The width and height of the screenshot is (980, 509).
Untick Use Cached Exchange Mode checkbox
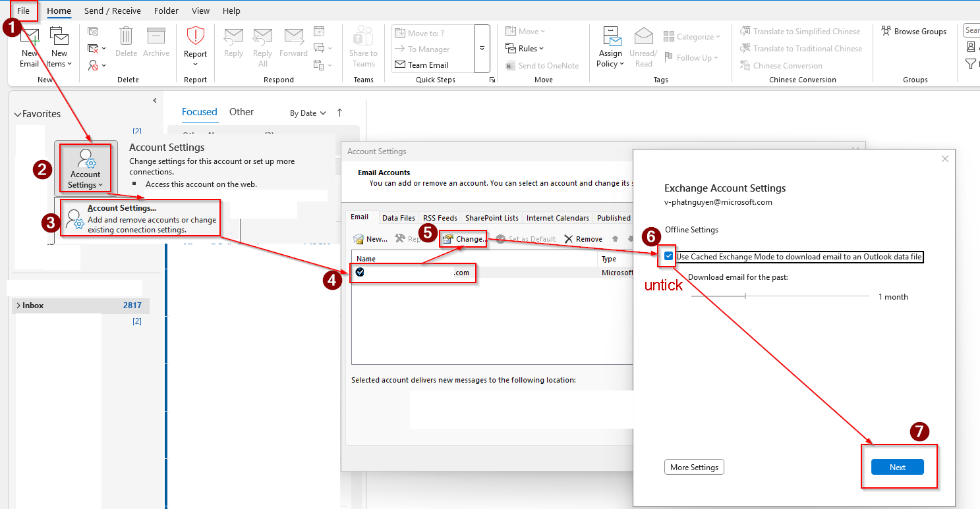pyautogui.click(x=669, y=256)
